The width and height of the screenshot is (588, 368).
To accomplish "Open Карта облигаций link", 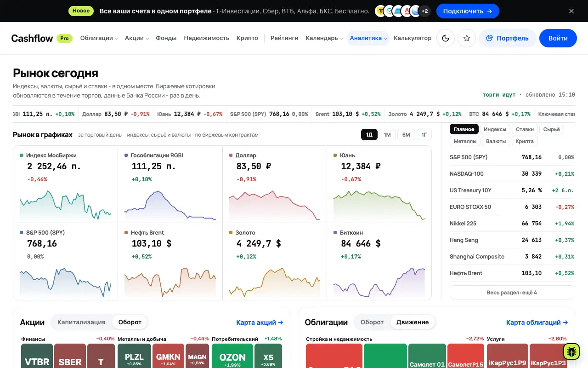I will coord(537,322).
